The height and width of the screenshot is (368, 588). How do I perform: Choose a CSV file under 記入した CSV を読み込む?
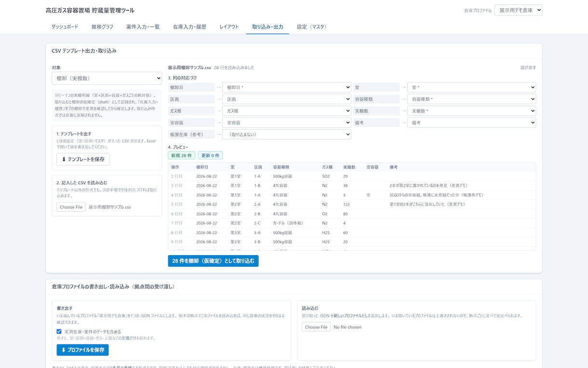[71, 207]
